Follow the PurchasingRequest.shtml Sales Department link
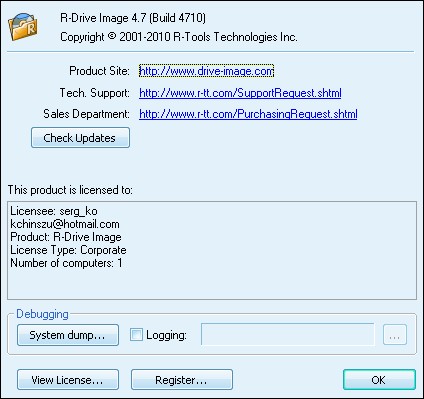The image size is (424, 399). click(248, 114)
